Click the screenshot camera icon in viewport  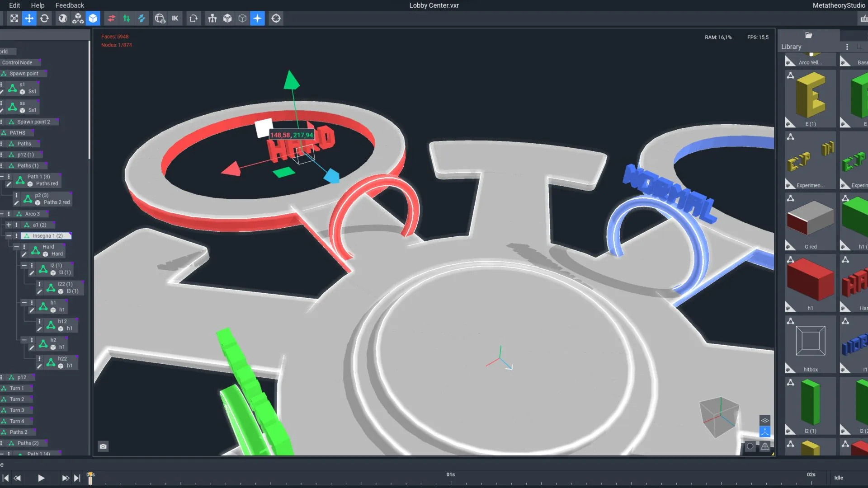[x=103, y=446]
